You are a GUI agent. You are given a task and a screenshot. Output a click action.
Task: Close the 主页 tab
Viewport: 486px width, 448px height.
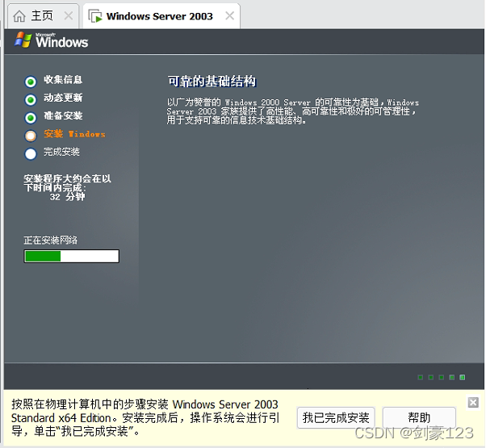68,15
